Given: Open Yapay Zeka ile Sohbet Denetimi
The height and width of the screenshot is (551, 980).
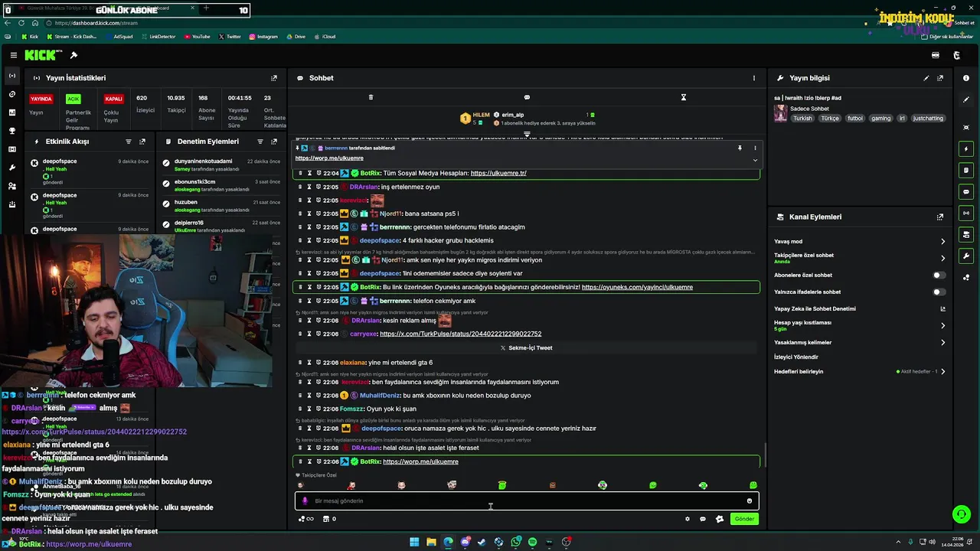Looking at the screenshot, I should 859,308.
